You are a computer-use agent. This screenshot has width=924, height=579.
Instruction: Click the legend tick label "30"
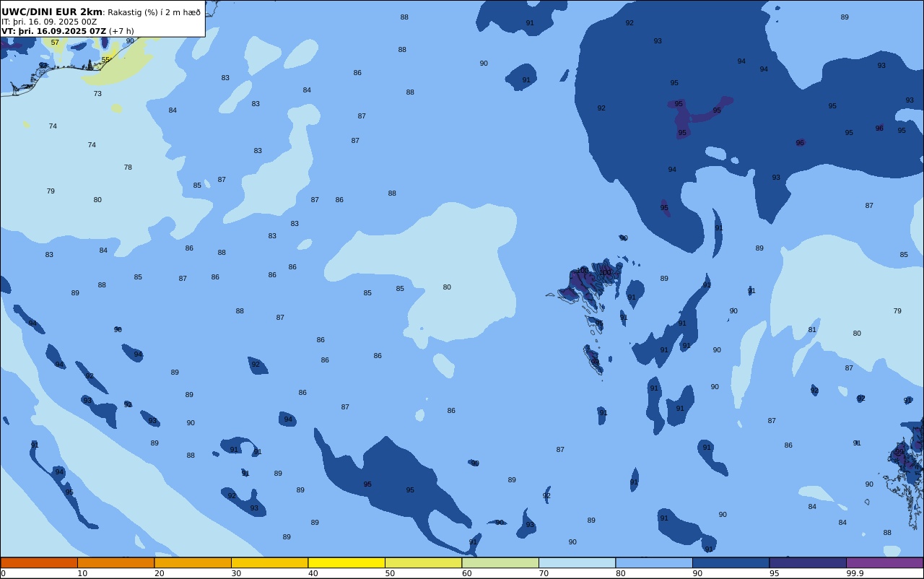pos(236,573)
